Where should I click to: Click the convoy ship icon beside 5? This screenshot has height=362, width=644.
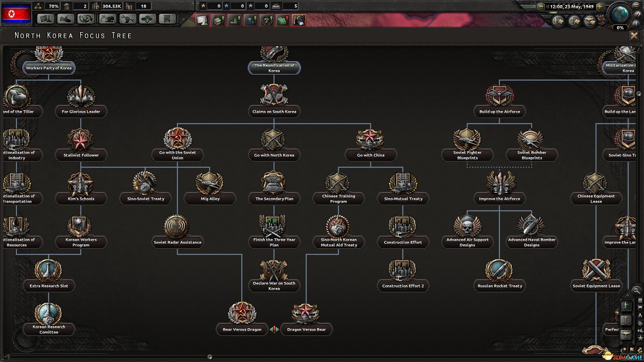pos(276,6)
